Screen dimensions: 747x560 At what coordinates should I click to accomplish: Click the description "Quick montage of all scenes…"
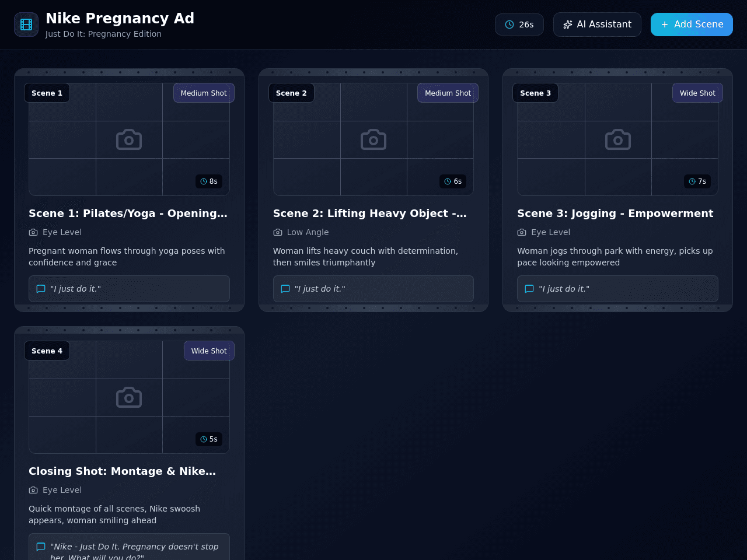click(x=114, y=514)
